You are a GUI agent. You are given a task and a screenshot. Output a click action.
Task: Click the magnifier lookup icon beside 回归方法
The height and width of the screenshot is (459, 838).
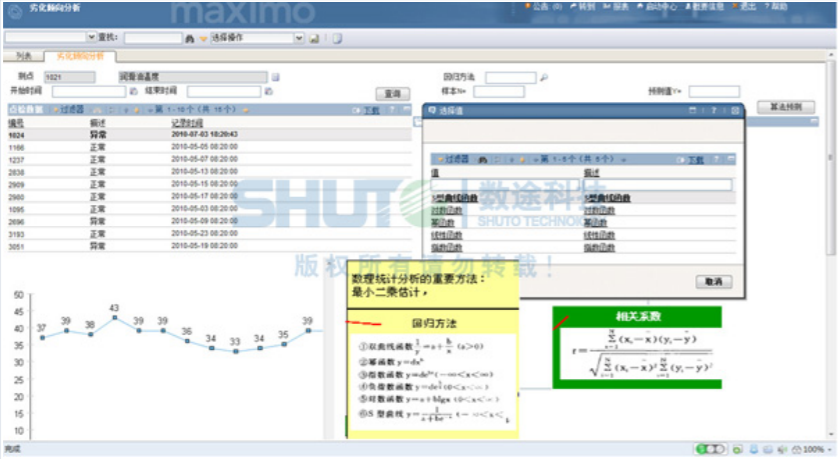tap(544, 77)
